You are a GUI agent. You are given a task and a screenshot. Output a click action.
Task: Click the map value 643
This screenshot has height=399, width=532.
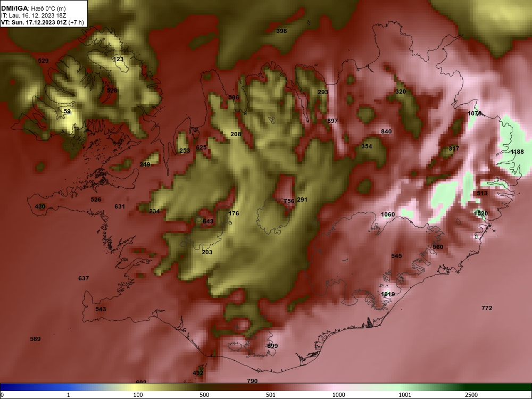tap(208, 221)
